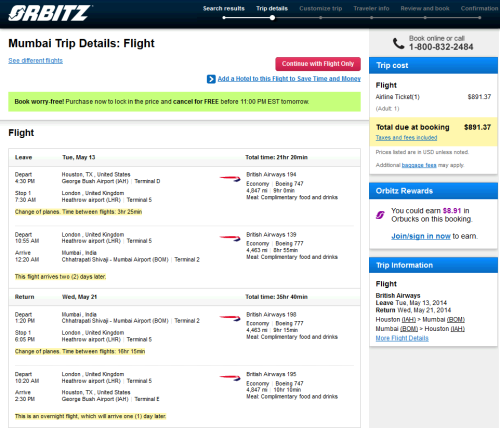Click the Orbitz logo

50,13
